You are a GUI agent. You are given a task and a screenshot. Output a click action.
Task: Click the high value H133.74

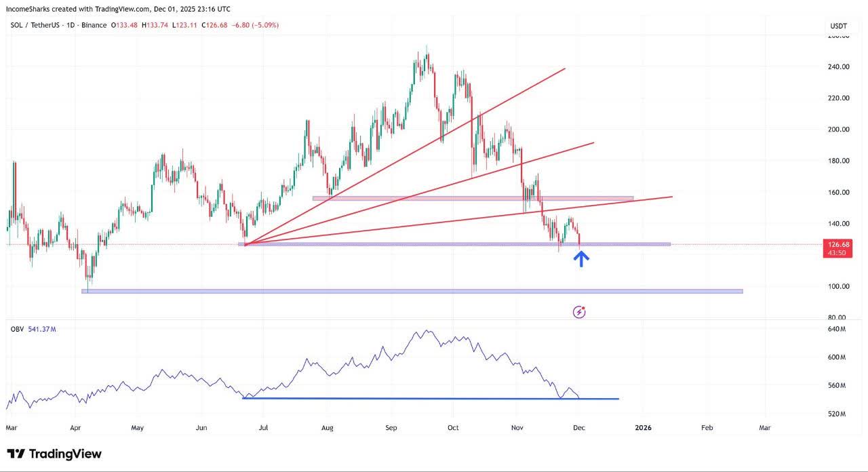point(155,25)
